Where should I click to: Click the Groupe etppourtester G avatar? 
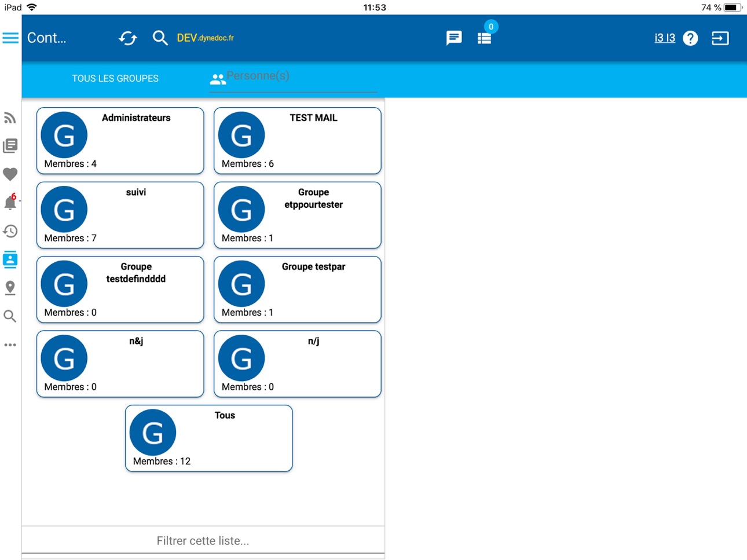[241, 209]
